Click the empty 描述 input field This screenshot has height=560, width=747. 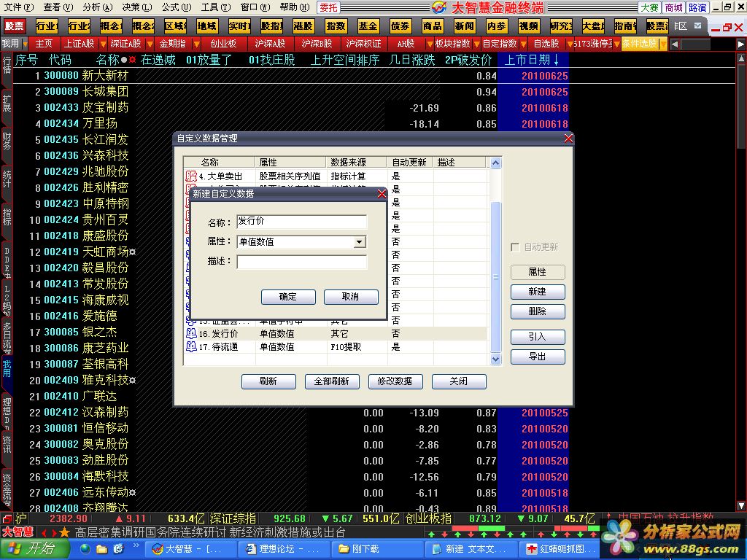301,262
